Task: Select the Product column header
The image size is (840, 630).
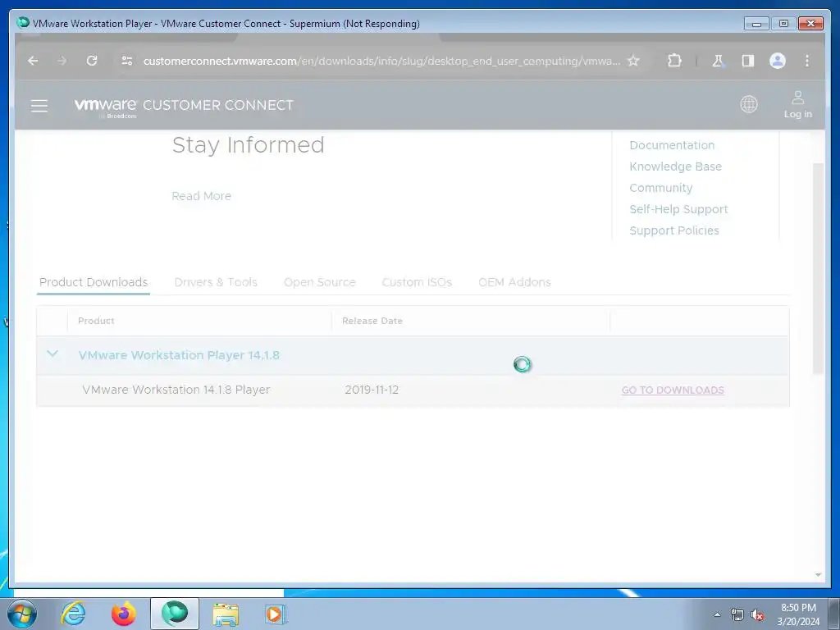Action: pyautogui.click(x=96, y=321)
